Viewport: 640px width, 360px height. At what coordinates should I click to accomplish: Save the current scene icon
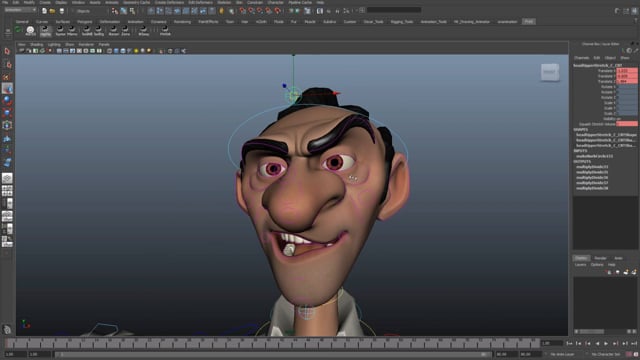(x=62, y=11)
